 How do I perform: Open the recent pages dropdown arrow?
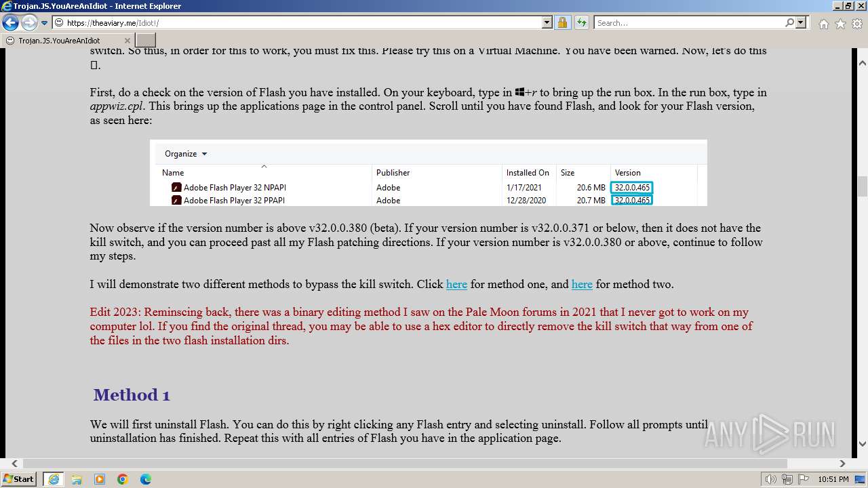point(45,23)
